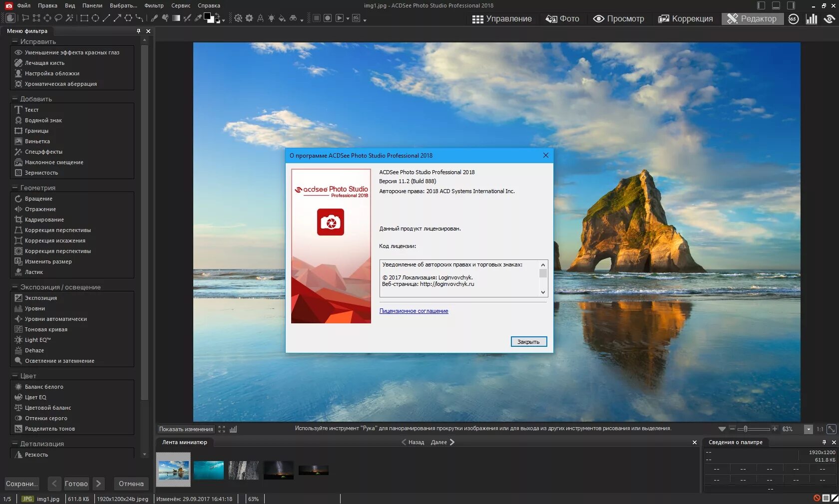Select the Hand pan tool
Viewport: 839px width, 504px height.
(10, 18)
